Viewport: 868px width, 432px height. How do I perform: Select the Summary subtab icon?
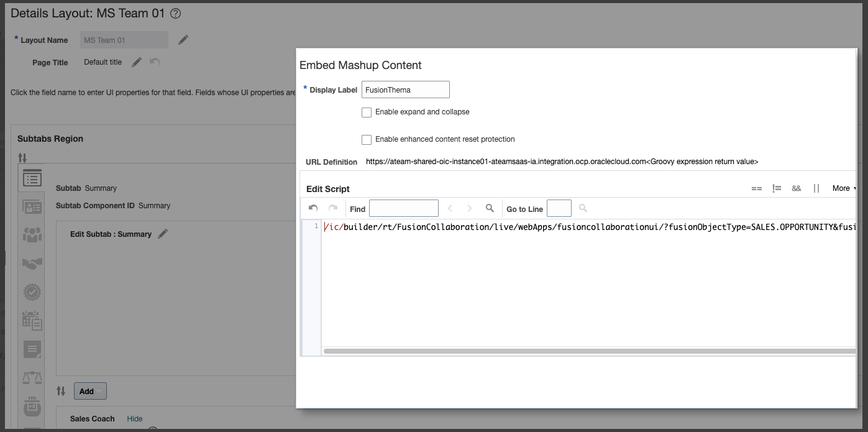32,179
